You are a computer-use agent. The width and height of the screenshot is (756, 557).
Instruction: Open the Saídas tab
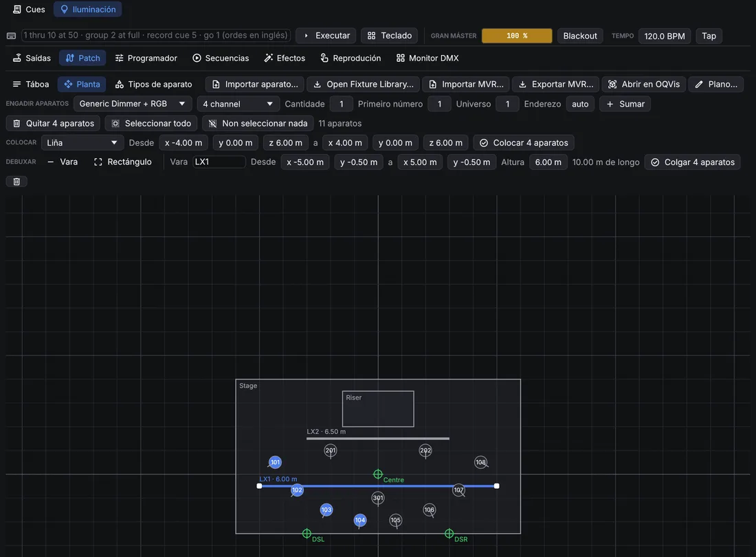pos(32,58)
